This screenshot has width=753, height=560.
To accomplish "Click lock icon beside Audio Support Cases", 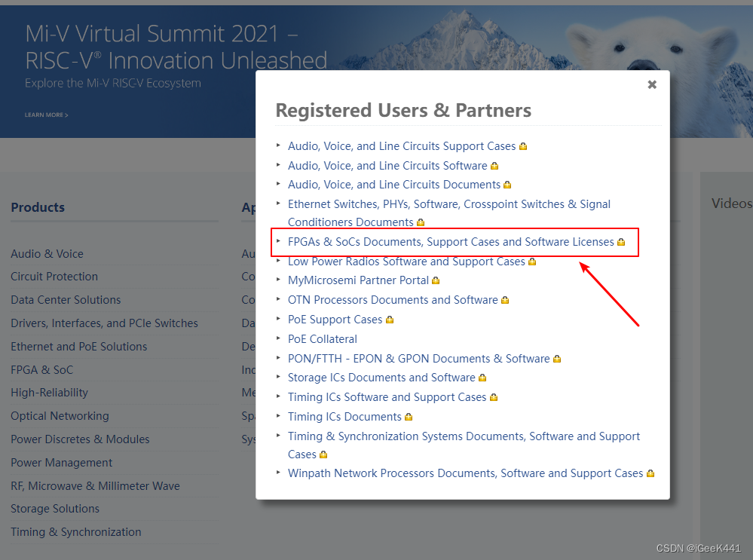I will pos(523,146).
